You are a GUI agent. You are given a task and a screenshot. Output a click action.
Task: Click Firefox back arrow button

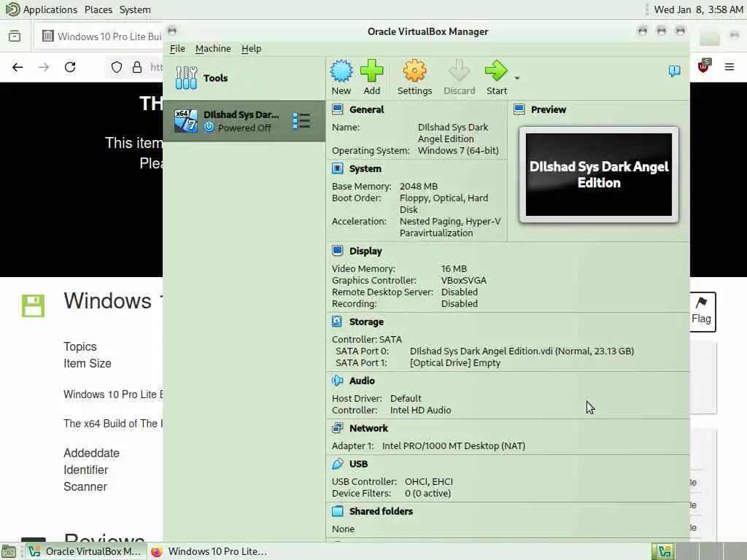(18, 67)
